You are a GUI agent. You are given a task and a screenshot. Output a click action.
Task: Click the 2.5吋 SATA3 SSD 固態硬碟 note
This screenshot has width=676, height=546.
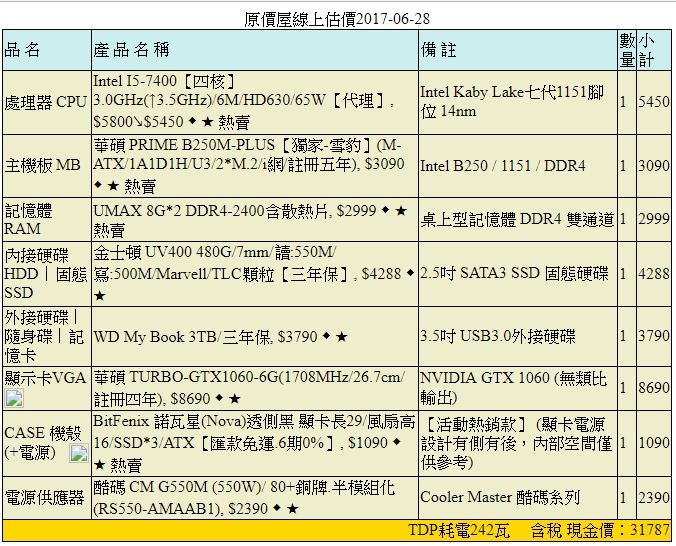pos(514,273)
